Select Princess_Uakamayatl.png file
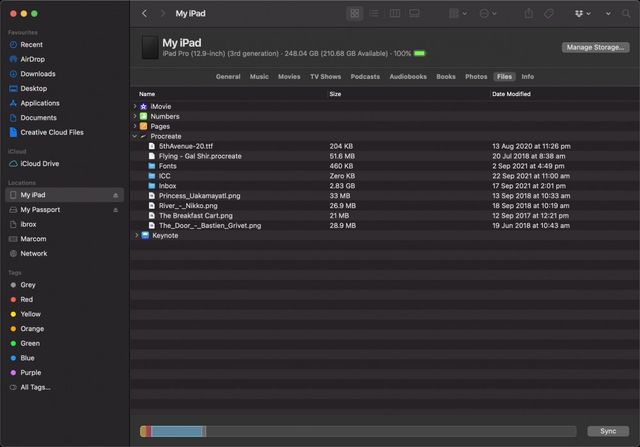Image resolution: width=640 pixels, height=447 pixels. coord(200,196)
